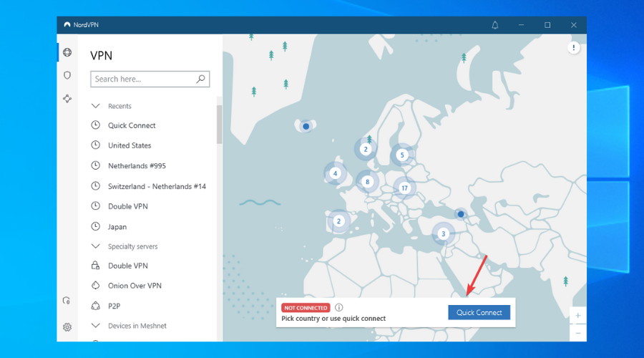Click the NordVPN logo in title bar
The image size is (644, 358).
tap(67, 24)
